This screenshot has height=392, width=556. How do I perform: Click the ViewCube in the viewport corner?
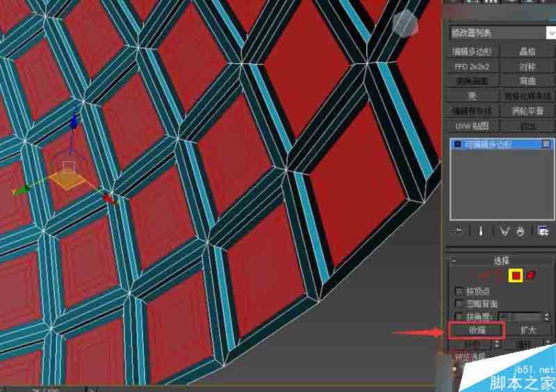(x=404, y=24)
